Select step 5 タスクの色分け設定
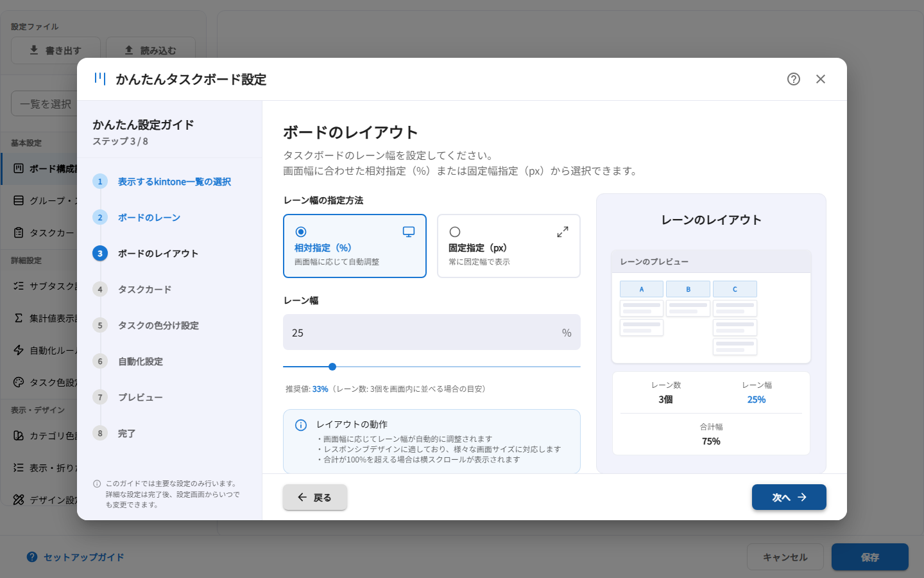Viewport: 924px width, 578px height. coord(169,326)
